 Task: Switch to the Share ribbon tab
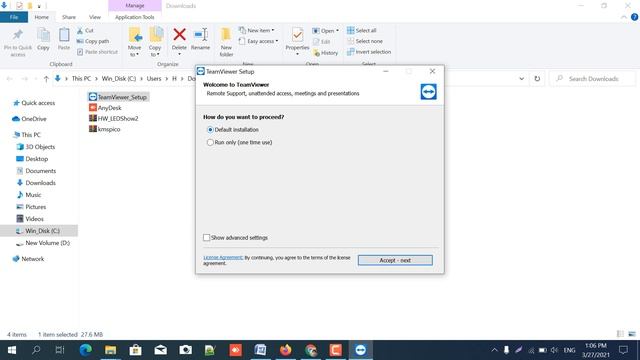pyautogui.click(x=69, y=17)
